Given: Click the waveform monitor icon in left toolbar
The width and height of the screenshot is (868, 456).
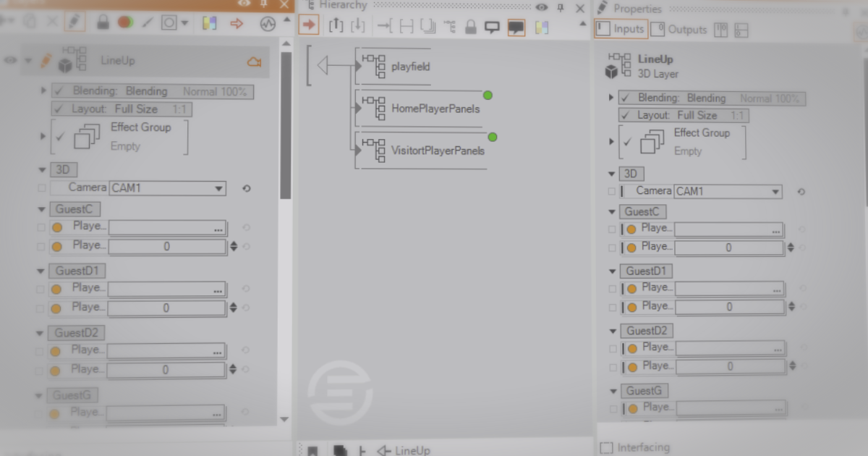Looking at the screenshot, I should click(268, 23).
